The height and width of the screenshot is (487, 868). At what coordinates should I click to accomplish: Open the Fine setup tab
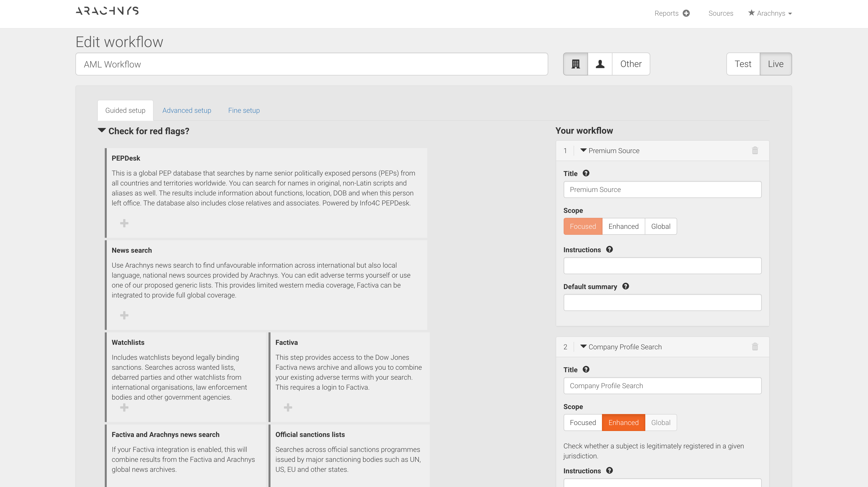(x=244, y=110)
